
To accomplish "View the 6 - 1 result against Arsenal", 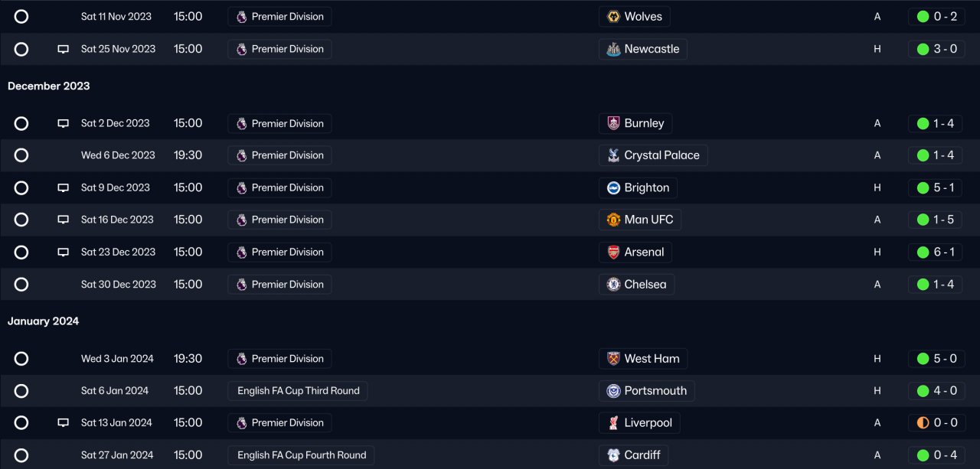I will [936, 252].
